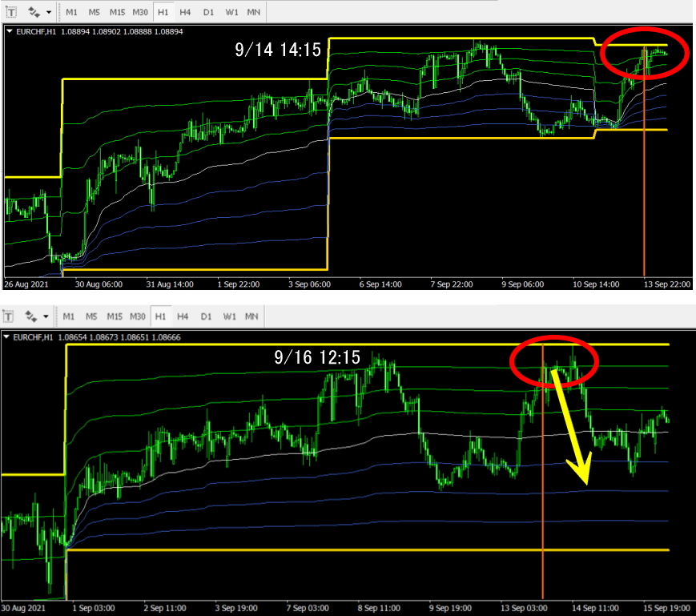Click the '30 Aug 06:00' time axis label
Viewport: 696px width, 616px height.
(99, 284)
